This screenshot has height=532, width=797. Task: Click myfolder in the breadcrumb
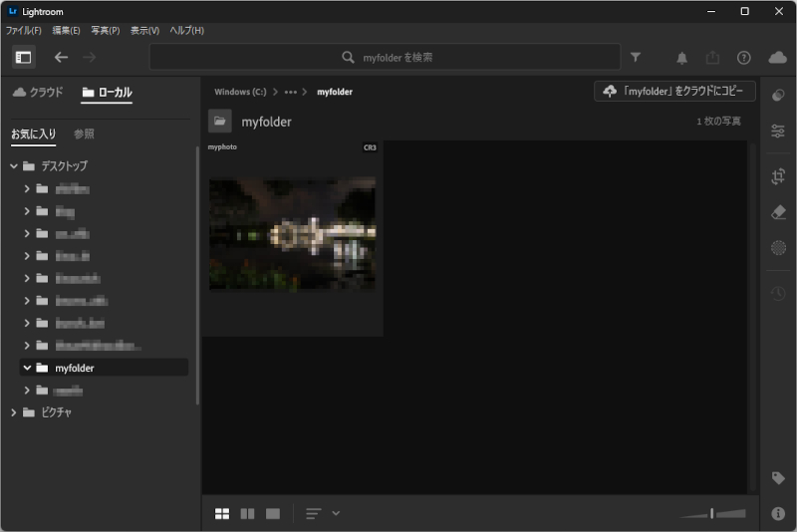(x=335, y=92)
